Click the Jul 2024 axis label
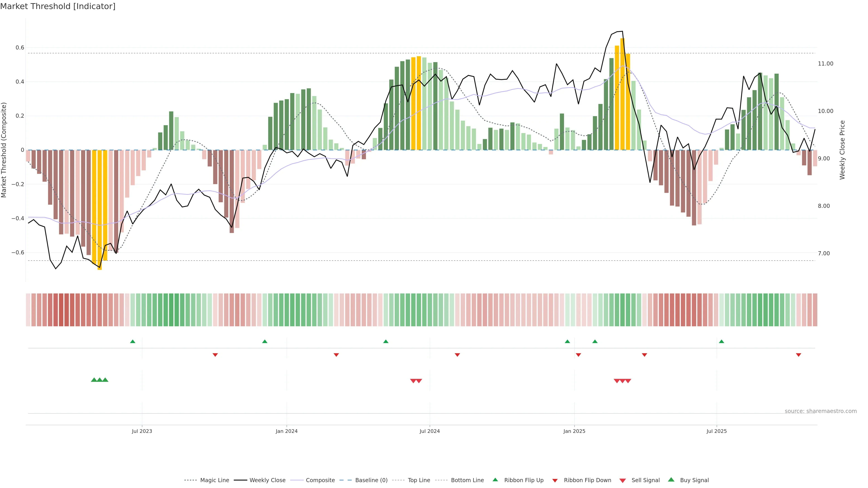Image resolution: width=868 pixels, height=488 pixels. (x=430, y=431)
